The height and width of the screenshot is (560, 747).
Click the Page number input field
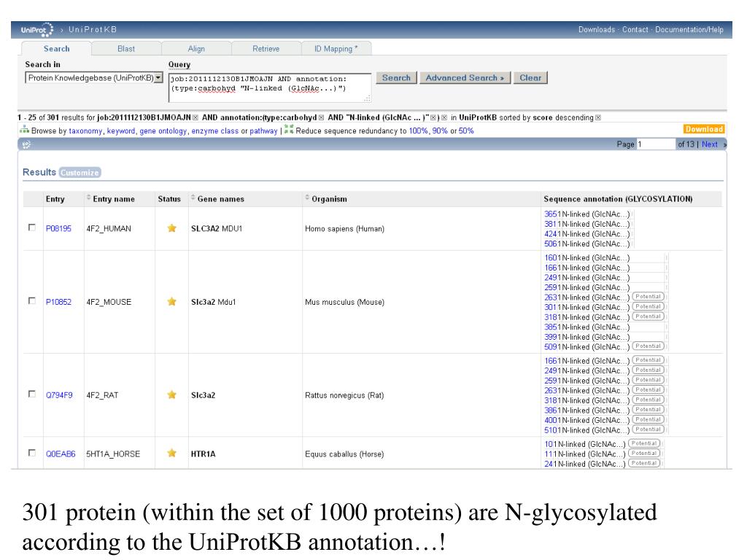click(656, 144)
